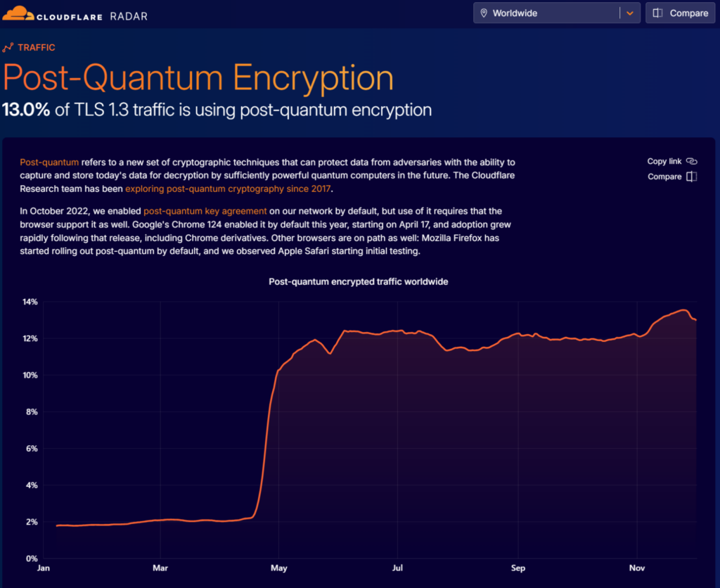Screen dimensions: 720x588
Task: Open the Post-quantum link in first paragraph
Action: point(49,162)
